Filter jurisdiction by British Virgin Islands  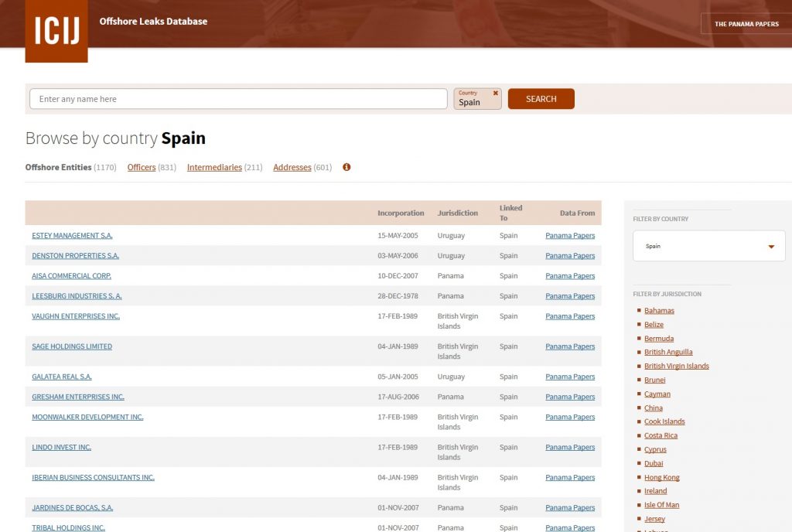676,366
